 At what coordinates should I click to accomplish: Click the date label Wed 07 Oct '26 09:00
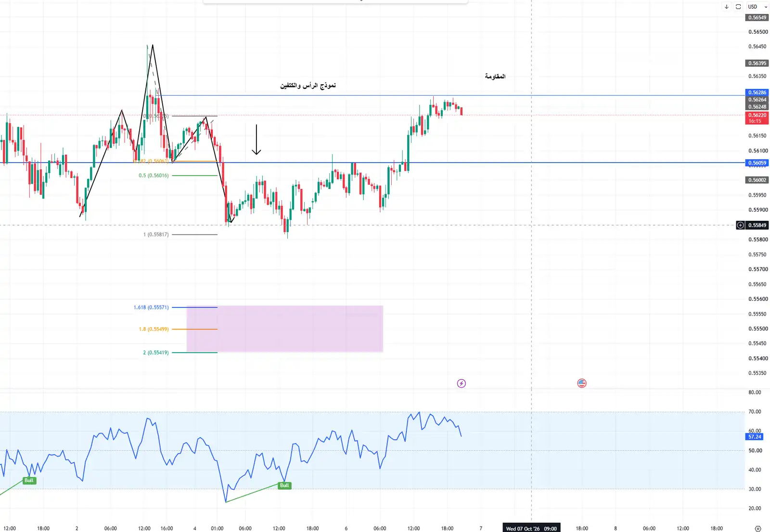pos(531,528)
